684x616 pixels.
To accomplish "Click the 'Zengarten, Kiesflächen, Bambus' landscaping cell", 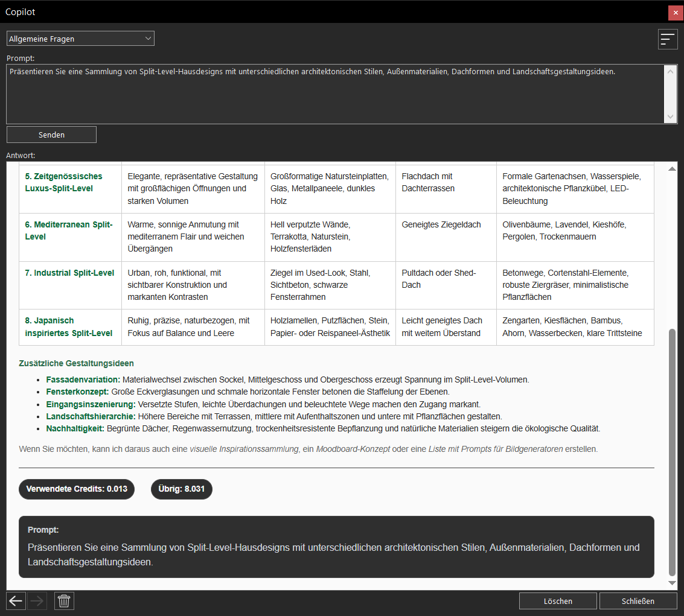I will pyautogui.click(x=575, y=327).
